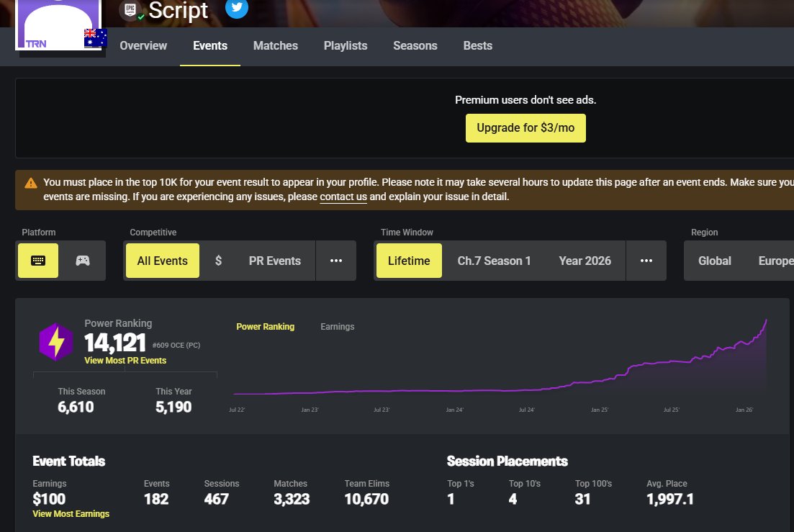The image size is (794, 532).
Task: Open the Twitter profile icon link
Action: point(237,8)
